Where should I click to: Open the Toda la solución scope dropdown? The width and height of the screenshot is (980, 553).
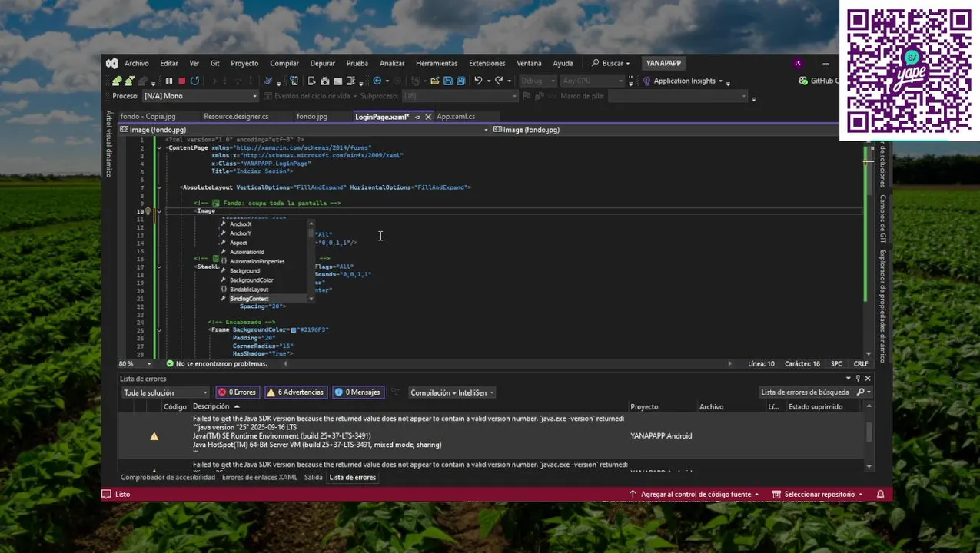pyautogui.click(x=165, y=392)
